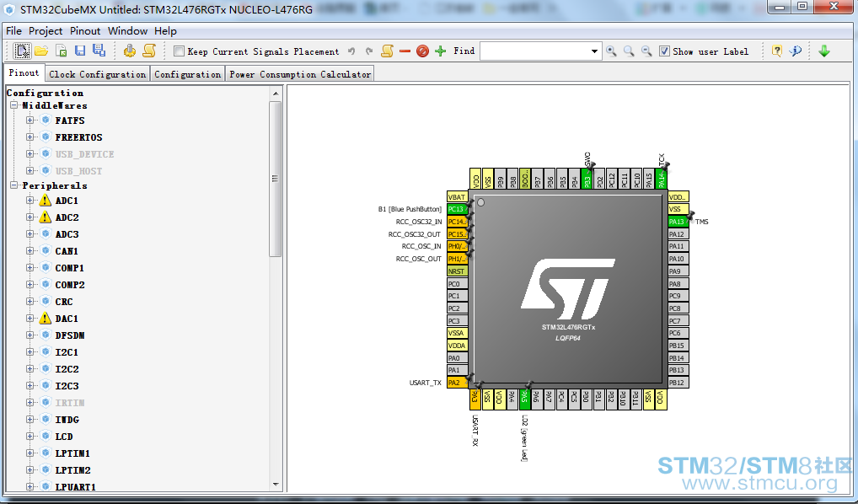Expand the CAN1 tree node
This screenshot has width=858, height=504.
click(x=30, y=251)
